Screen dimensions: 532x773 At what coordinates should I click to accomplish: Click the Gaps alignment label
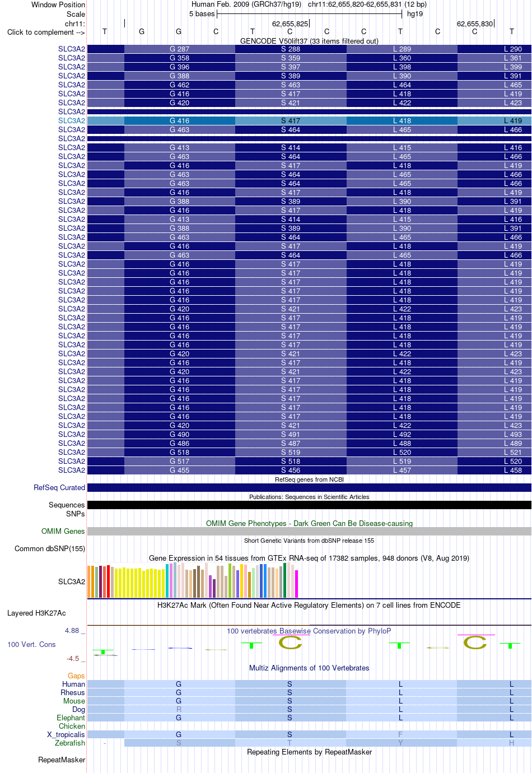pos(76,676)
